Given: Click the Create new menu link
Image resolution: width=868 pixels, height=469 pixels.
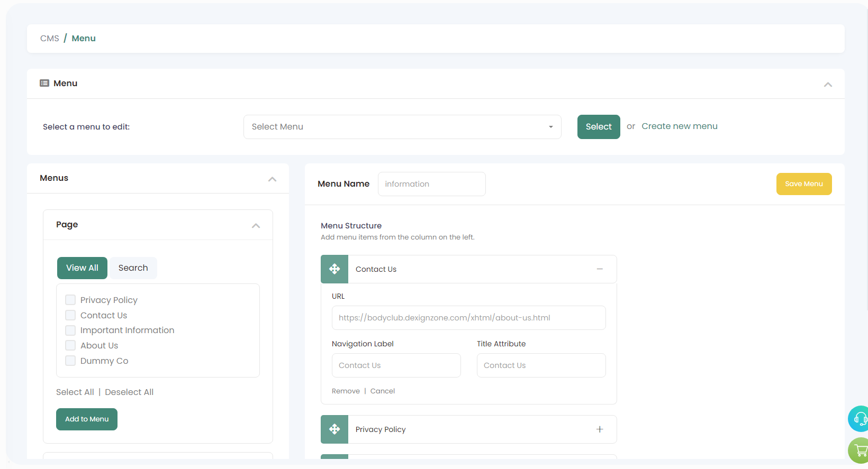Looking at the screenshot, I should pos(679,126).
